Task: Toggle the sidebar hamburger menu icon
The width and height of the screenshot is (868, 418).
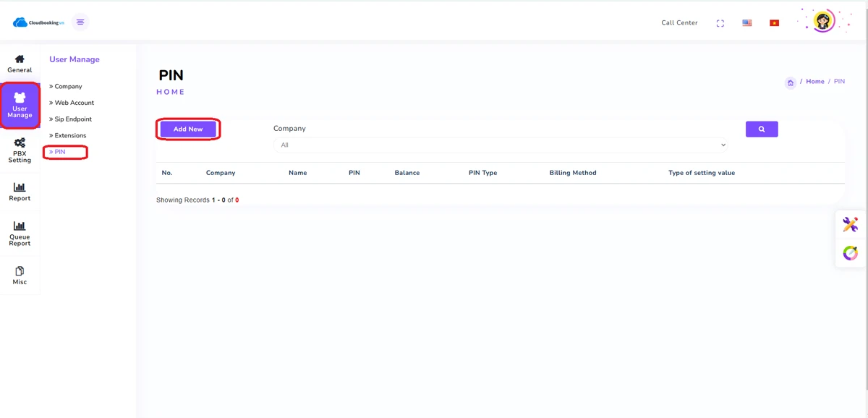Action: point(80,22)
